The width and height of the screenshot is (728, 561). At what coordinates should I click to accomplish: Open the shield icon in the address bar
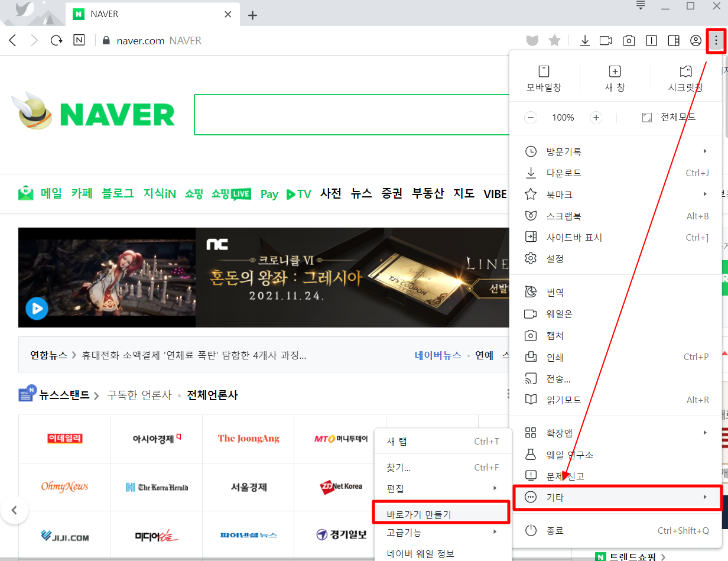pos(532,40)
